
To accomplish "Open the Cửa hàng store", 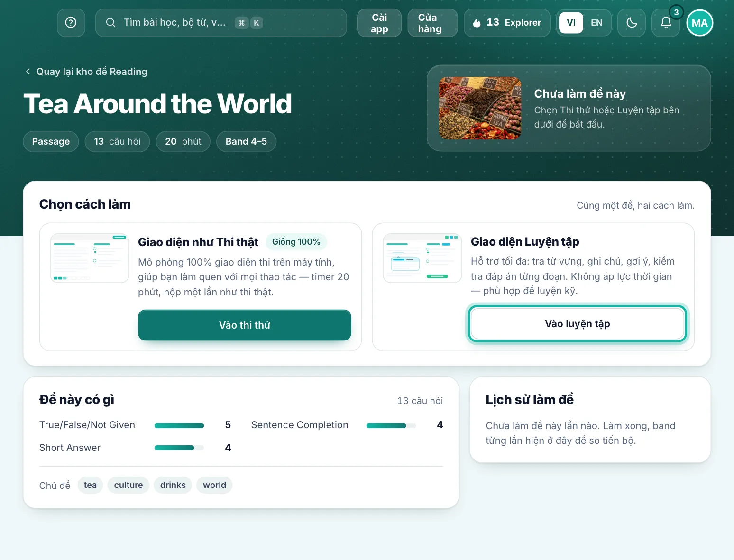I will pyautogui.click(x=432, y=23).
